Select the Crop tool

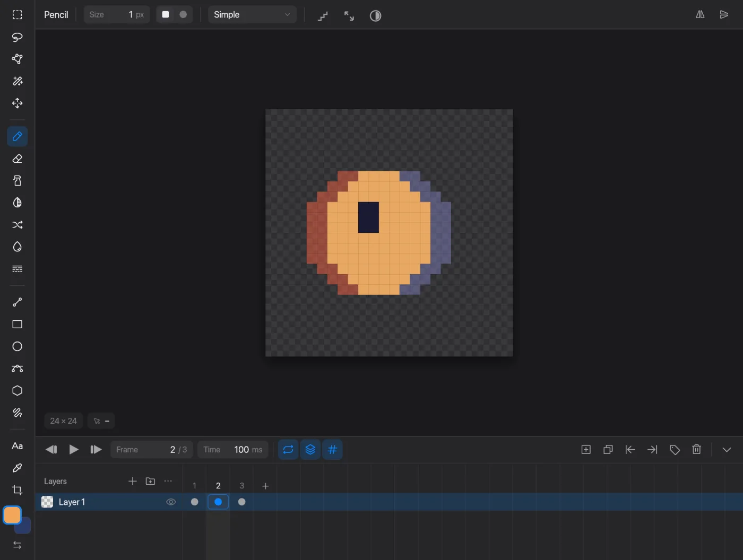(x=18, y=490)
